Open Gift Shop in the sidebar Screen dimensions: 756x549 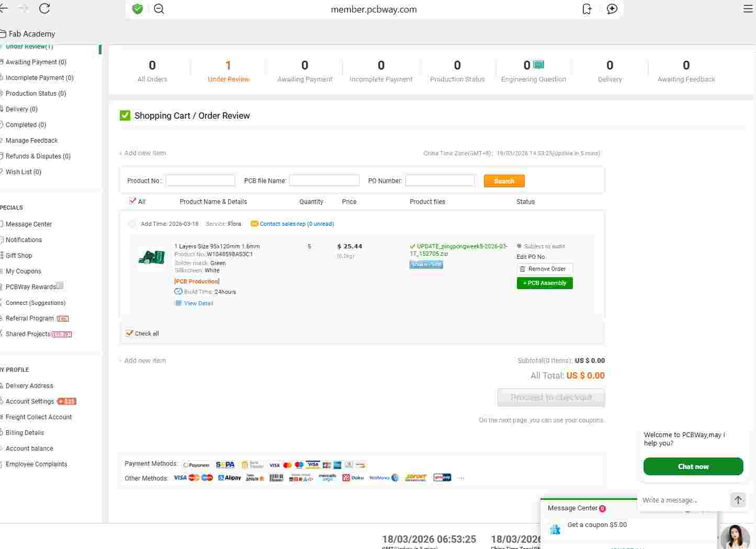19,256
